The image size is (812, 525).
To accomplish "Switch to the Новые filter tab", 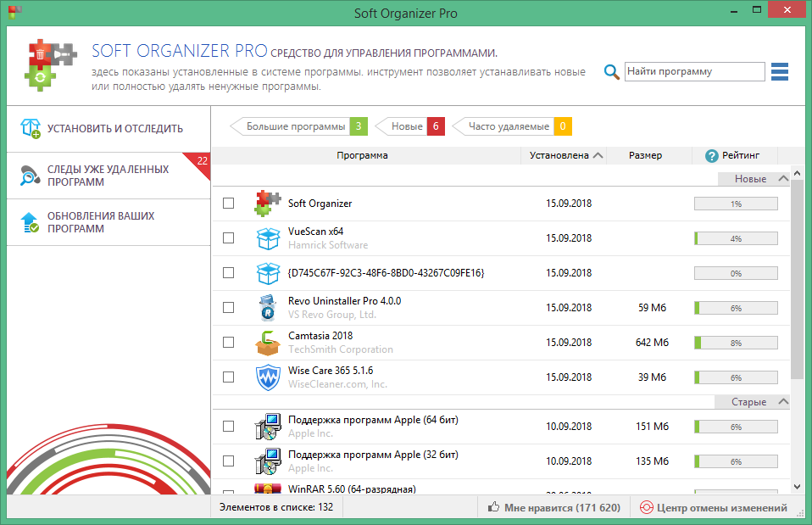I will click(407, 126).
